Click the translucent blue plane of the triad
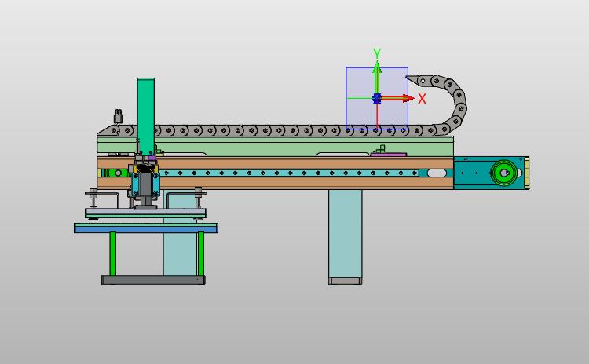This screenshot has height=364, width=589. [377, 98]
